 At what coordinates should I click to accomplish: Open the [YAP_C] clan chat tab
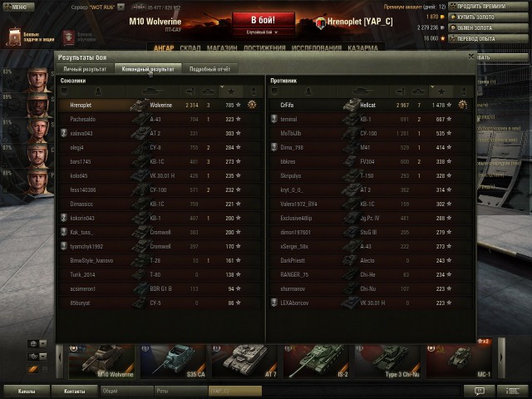[x=234, y=391]
